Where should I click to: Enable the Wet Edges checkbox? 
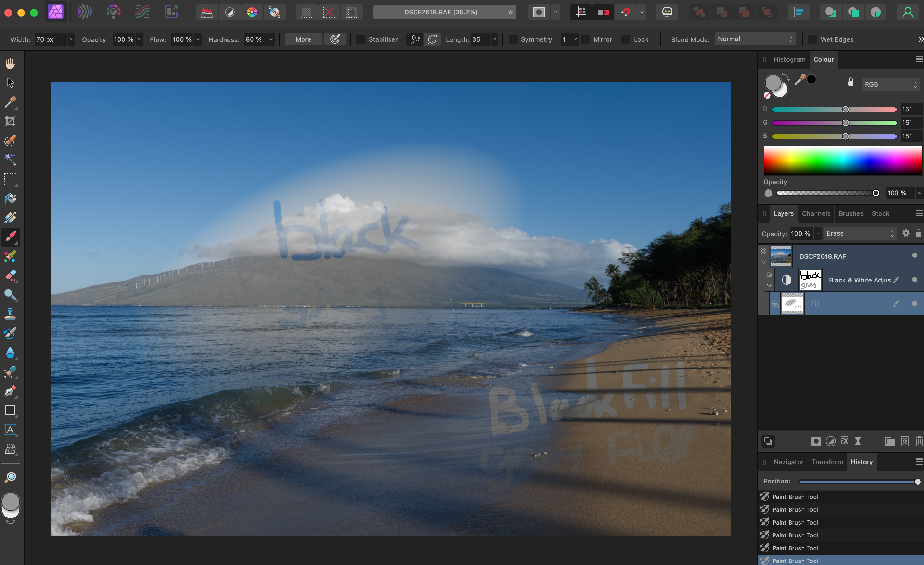pos(812,39)
